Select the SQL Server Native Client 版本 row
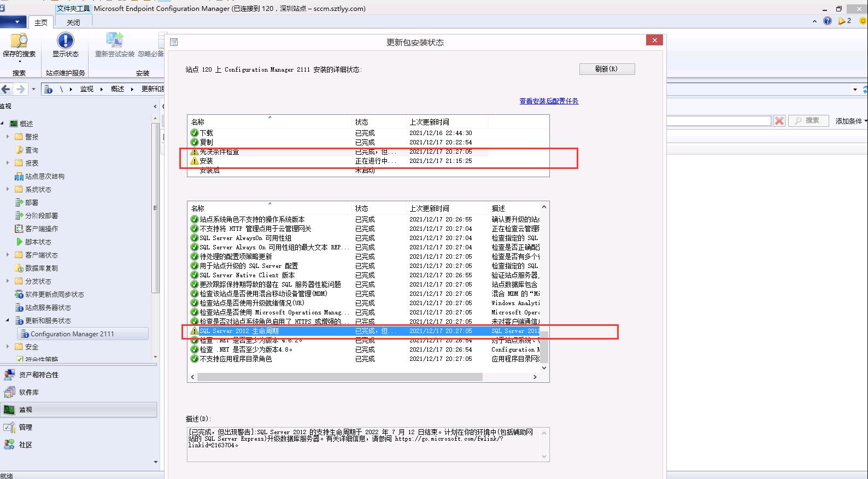Image resolution: width=868 pixels, height=479 pixels. coord(364,275)
